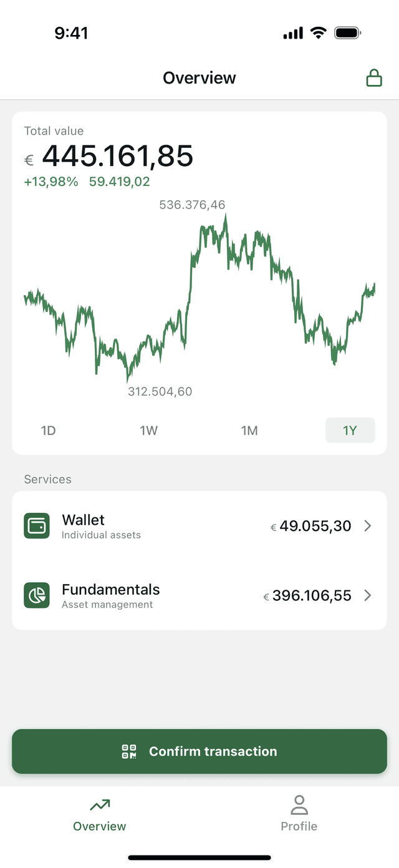Tap the Fundamentals pie chart icon
This screenshot has height=868, width=399.
pyautogui.click(x=37, y=595)
